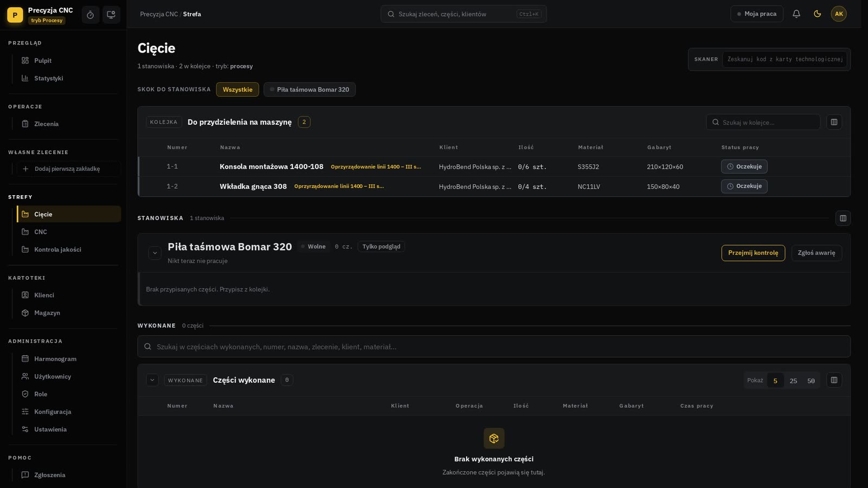Click Oczekuje status for Konsola montażowa 1400-108
Screen dimensions: 868x488
click(744, 166)
